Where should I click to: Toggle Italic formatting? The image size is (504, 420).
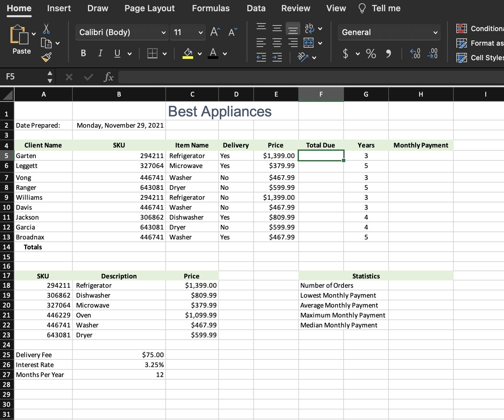tap(100, 53)
